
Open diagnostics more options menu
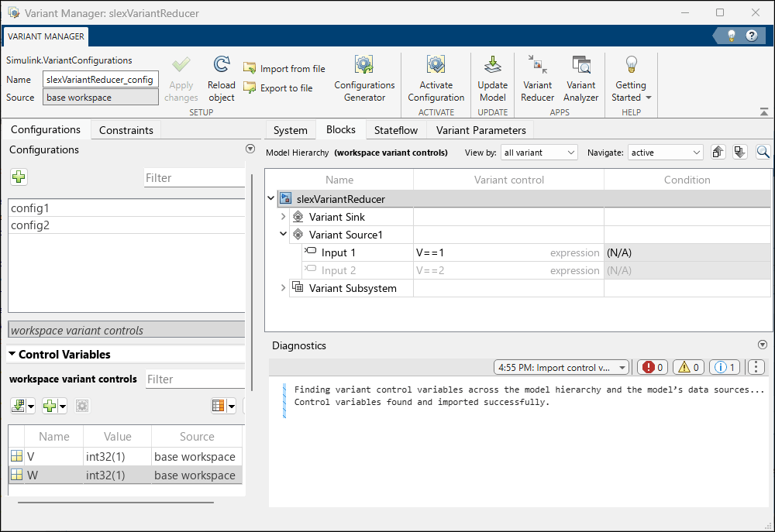pyautogui.click(x=756, y=367)
